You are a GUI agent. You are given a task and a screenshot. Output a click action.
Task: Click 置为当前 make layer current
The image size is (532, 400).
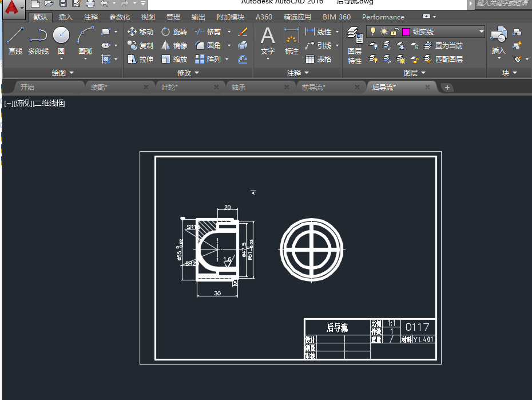[443, 45]
